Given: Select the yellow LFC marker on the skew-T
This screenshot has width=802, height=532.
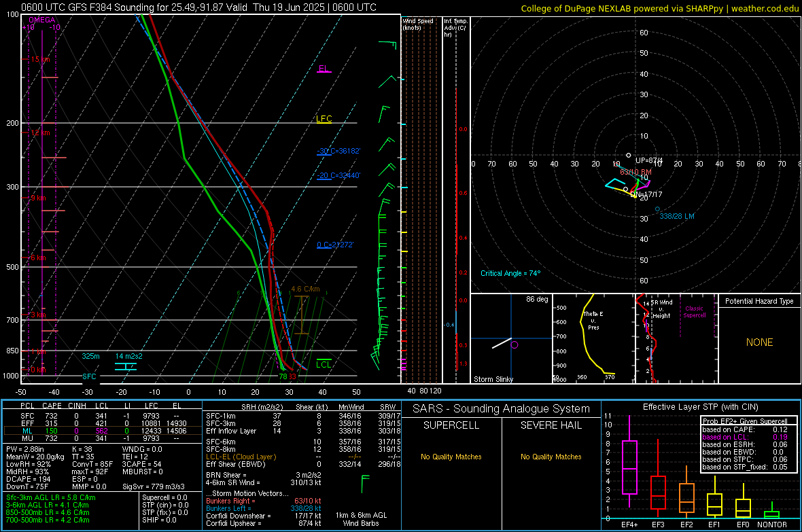Looking at the screenshot, I should (324, 119).
